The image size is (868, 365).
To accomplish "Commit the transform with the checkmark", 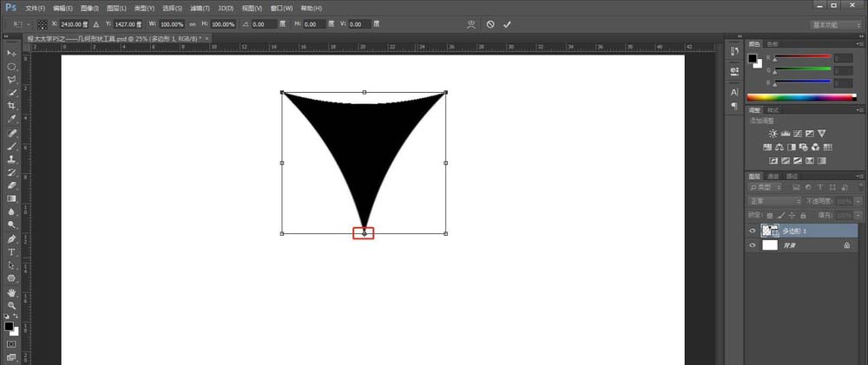I will (x=507, y=24).
